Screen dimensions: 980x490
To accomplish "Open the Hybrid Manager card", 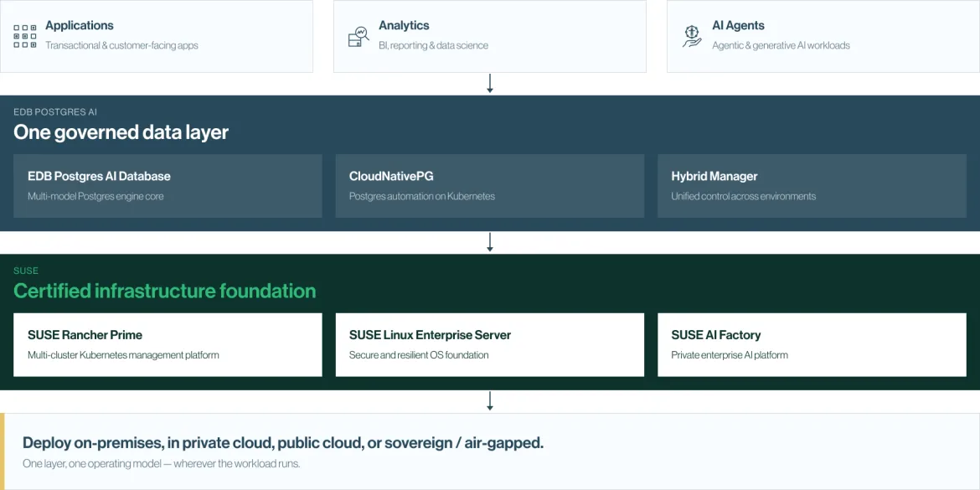I will (x=812, y=186).
